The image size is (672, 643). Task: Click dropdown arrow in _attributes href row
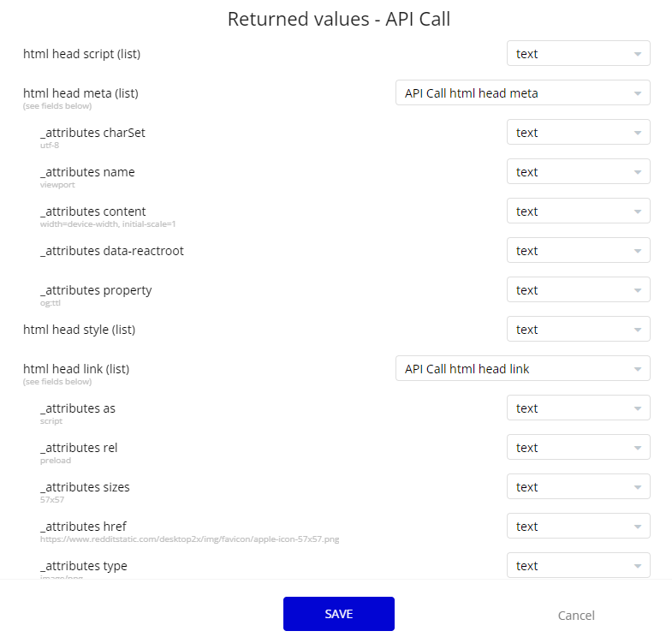click(x=637, y=527)
